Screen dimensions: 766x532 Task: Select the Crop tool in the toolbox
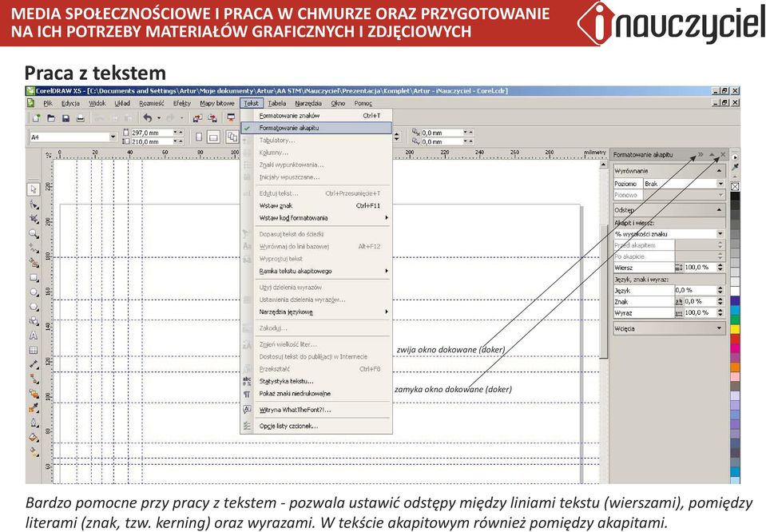(x=34, y=219)
